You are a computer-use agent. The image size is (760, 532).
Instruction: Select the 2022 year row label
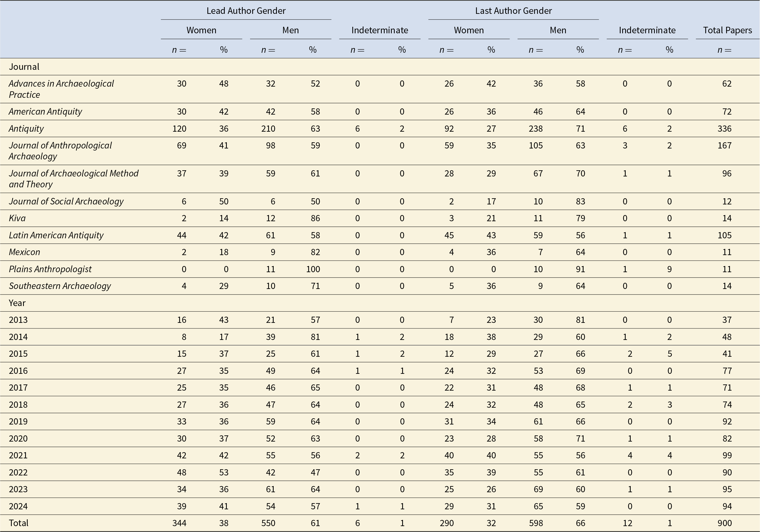(x=18, y=472)
